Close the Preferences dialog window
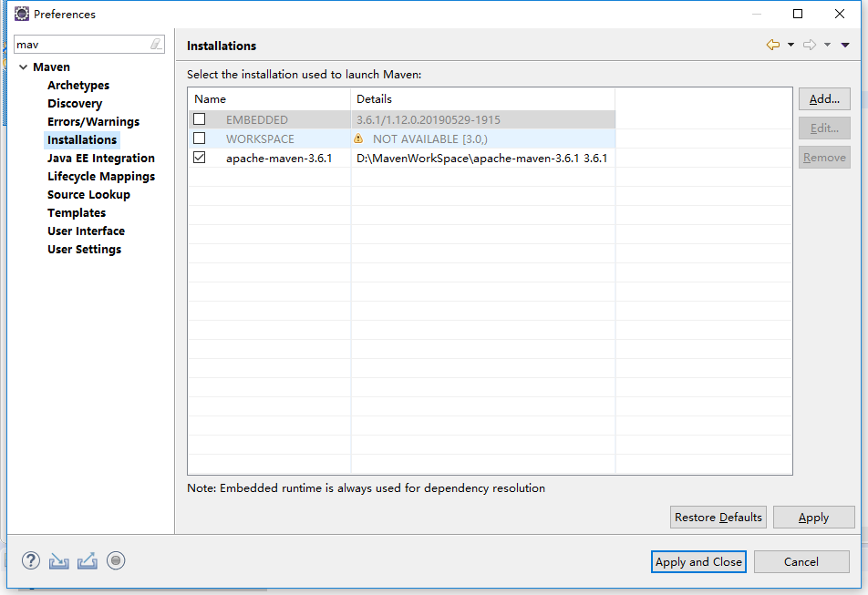Screen dimensions: 868x595 840,14
